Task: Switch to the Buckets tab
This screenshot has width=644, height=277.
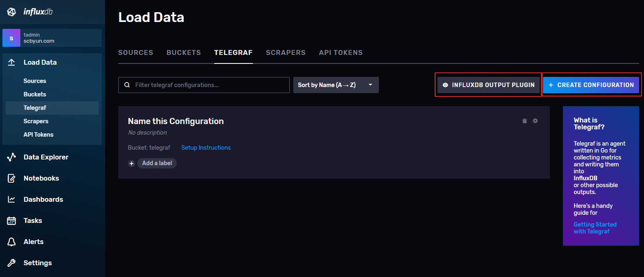Action: tap(184, 53)
